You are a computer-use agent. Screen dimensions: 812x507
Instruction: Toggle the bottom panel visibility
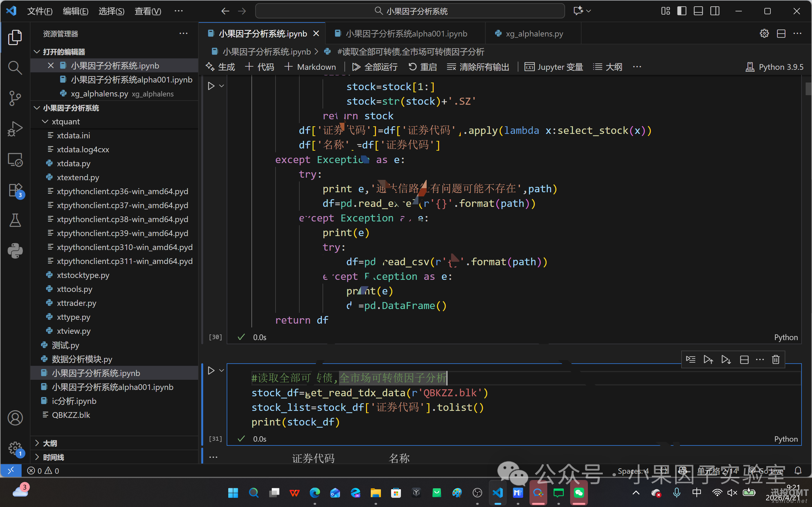[x=698, y=11]
